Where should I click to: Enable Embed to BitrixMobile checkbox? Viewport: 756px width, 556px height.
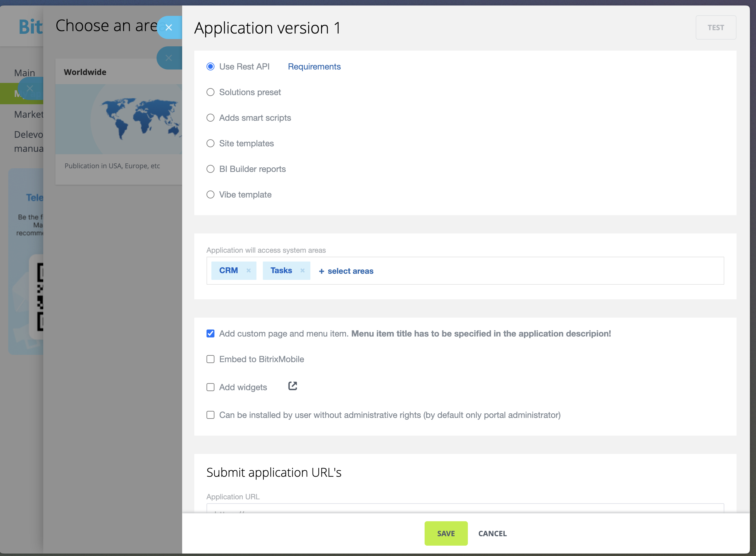tap(210, 359)
